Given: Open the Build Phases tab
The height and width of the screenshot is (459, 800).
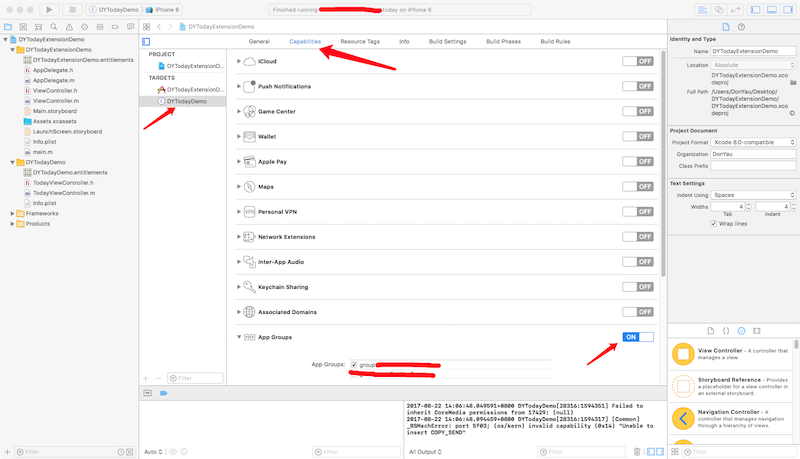Looking at the screenshot, I should (504, 41).
